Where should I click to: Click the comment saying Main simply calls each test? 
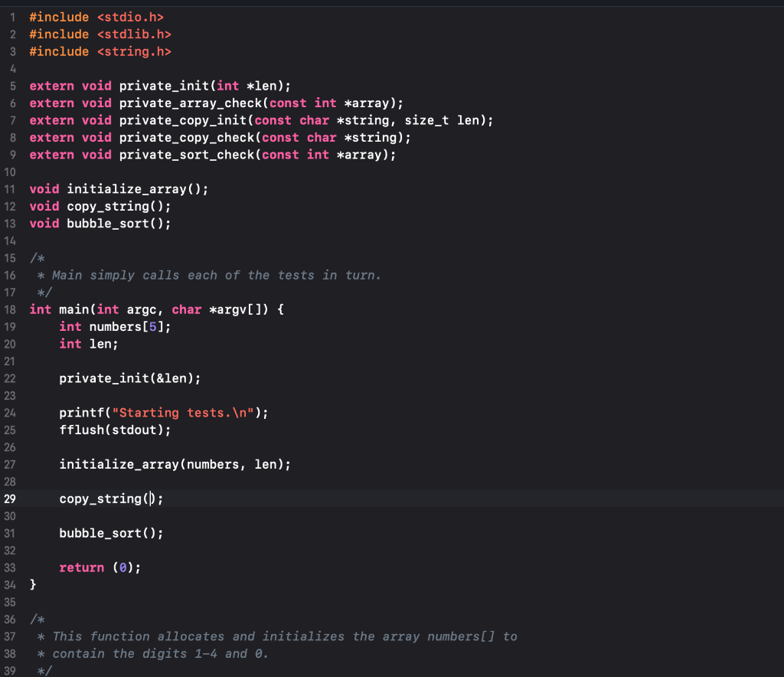click(x=214, y=275)
